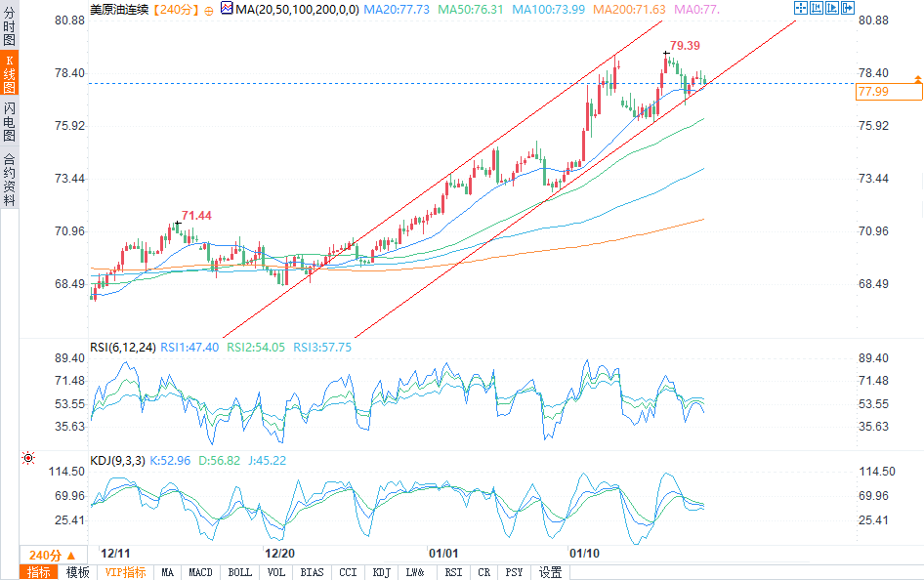Image resolution: width=924 pixels, height=580 pixels.
Task: Click the round icon after 【240分】 label
Action: tap(208, 9)
